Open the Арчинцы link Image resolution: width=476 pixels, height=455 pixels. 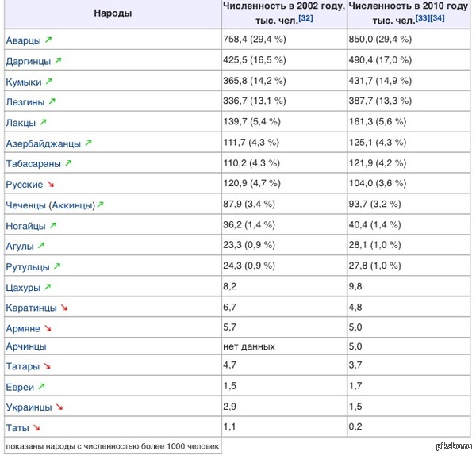28,346
